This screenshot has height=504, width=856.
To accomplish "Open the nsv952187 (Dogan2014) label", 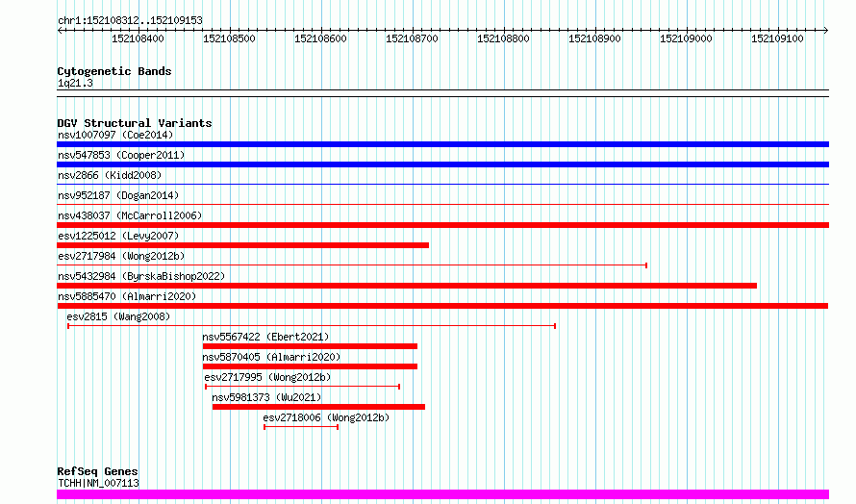I will [x=118, y=195].
